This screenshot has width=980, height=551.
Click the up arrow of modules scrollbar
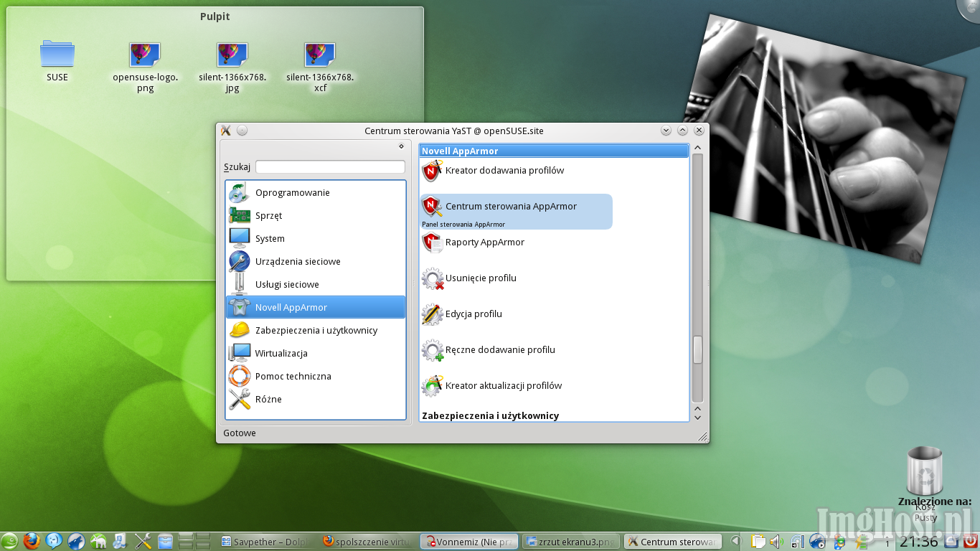(x=697, y=148)
